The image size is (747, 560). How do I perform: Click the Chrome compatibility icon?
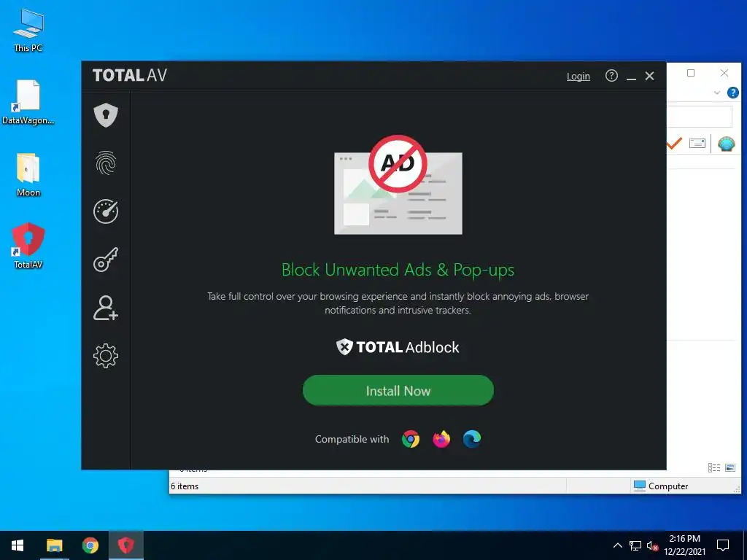click(410, 439)
